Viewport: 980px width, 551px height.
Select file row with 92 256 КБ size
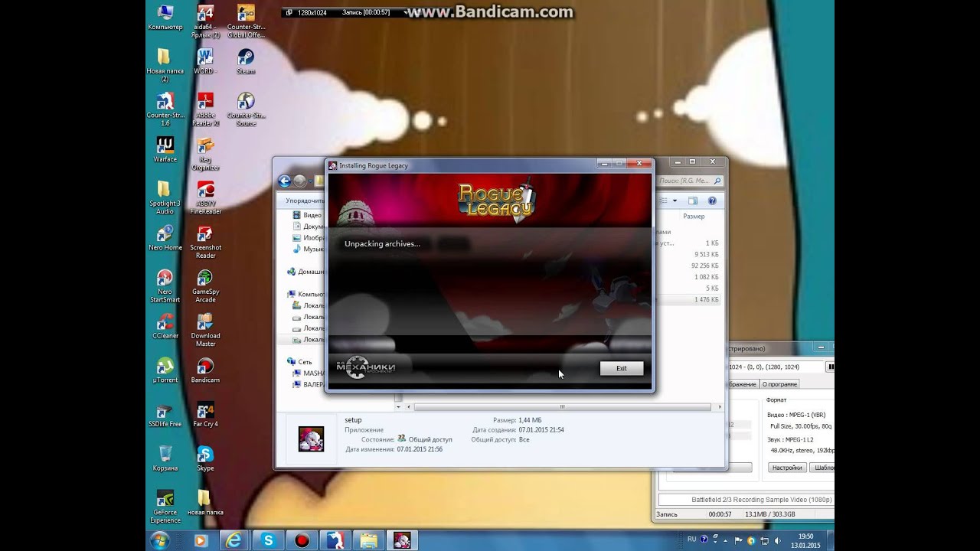pyautogui.click(x=687, y=266)
